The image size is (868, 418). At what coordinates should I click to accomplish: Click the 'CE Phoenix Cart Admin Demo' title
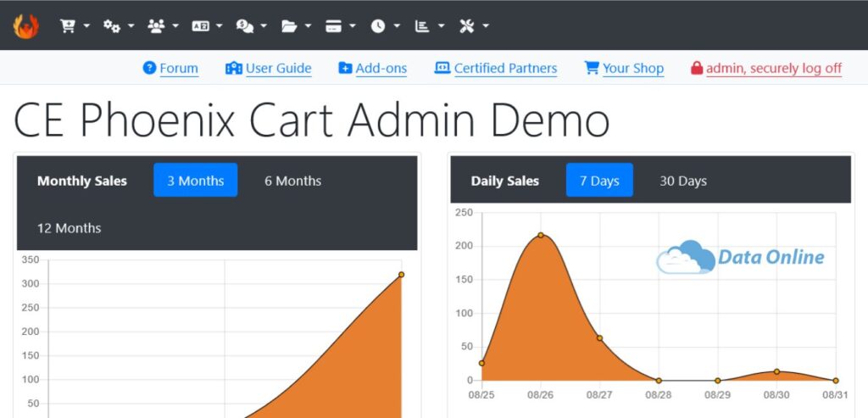point(311,119)
